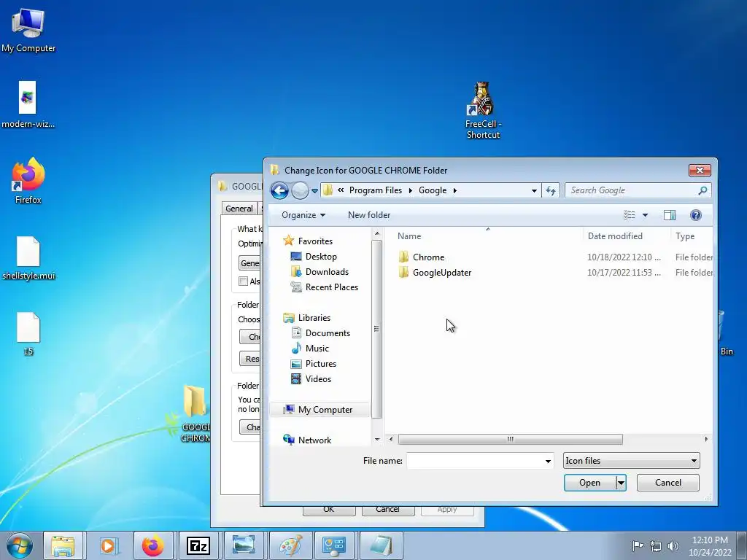
Task: Expand the arrow after Google breadcrumb
Action: click(x=455, y=190)
